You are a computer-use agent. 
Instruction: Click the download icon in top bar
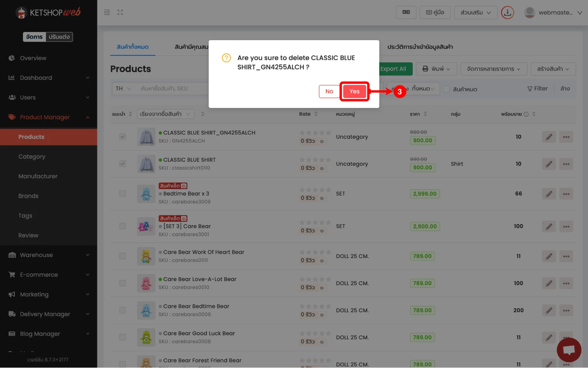(507, 12)
